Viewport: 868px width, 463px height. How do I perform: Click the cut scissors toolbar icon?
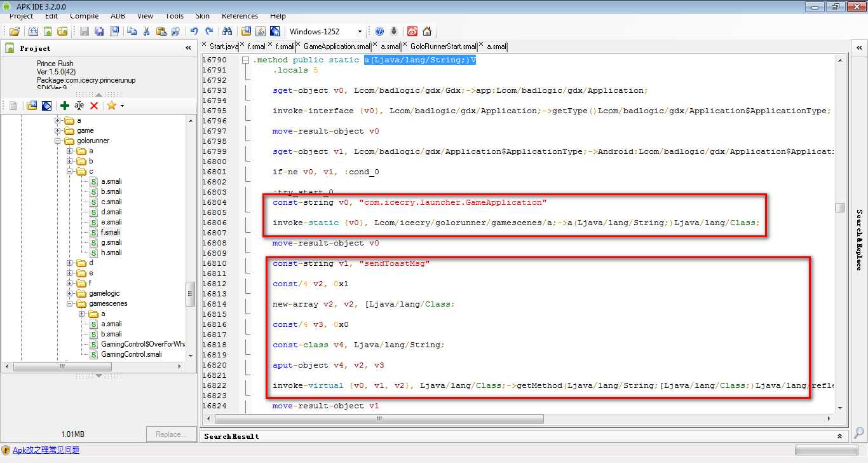[x=146, y=31]
